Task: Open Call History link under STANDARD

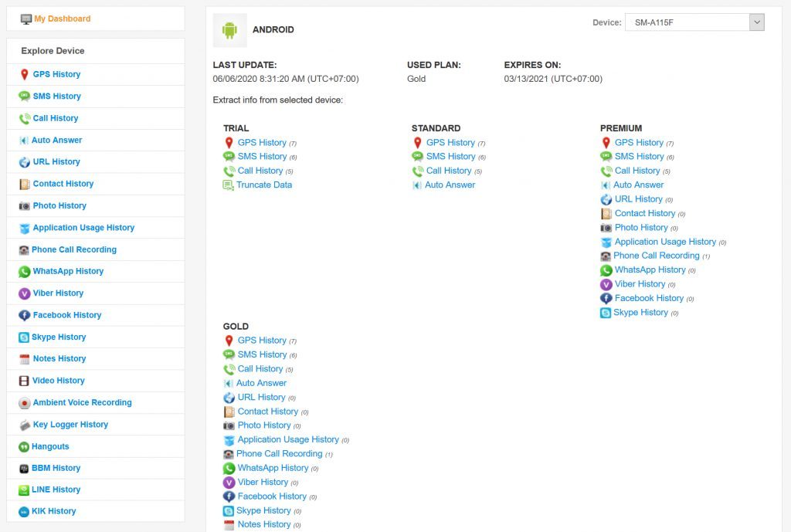Action: tap(449, 171)
